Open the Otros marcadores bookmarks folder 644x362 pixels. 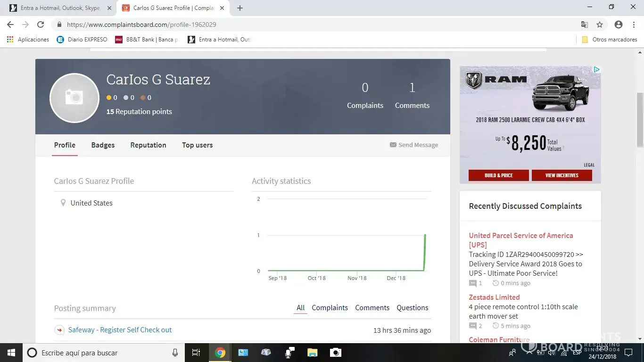point(610,40)
